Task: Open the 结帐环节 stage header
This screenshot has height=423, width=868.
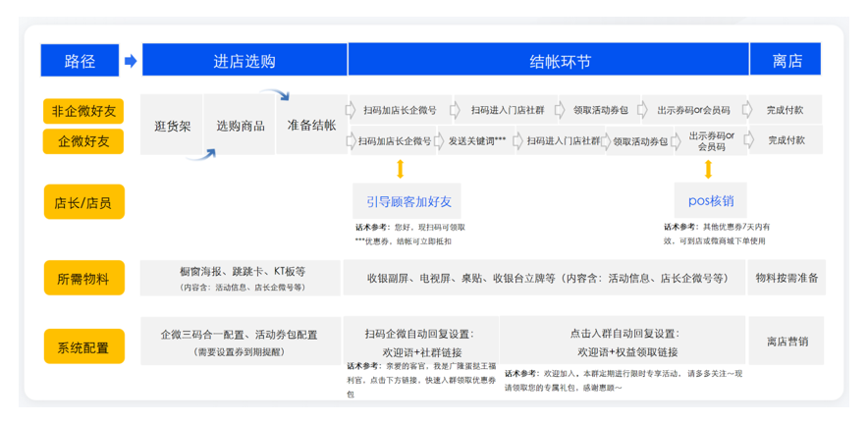Action: point(548,61)
